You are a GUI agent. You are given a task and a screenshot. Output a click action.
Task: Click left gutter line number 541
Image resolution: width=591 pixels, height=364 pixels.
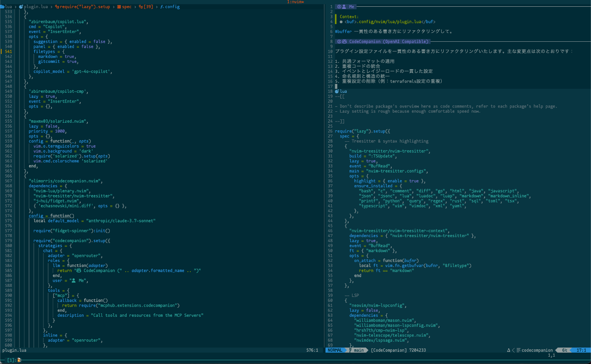tap(8, 51)
